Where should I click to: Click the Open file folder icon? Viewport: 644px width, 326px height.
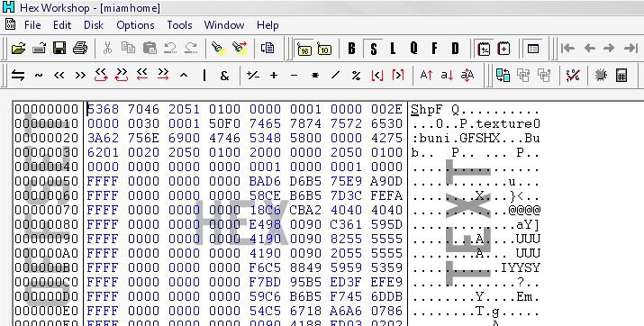click(x=18, y=49)
